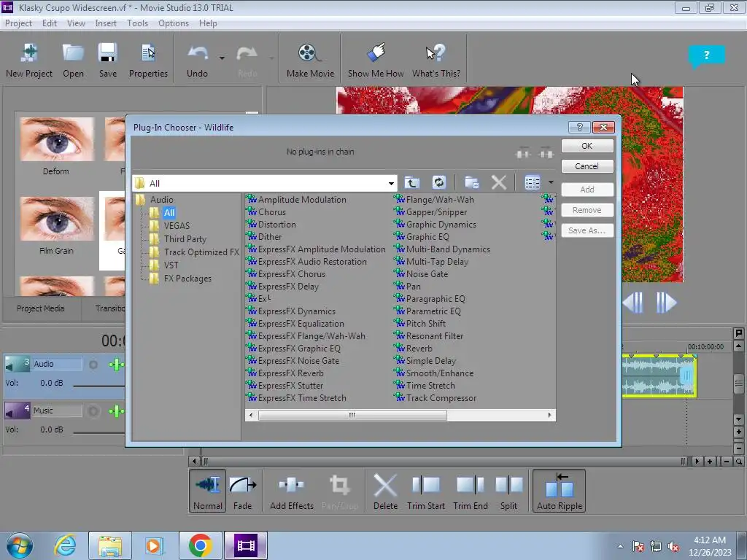The image size is (747, 560).
Task: Go up one folder level in Plug-In Chooser
Action: point(411,182)
